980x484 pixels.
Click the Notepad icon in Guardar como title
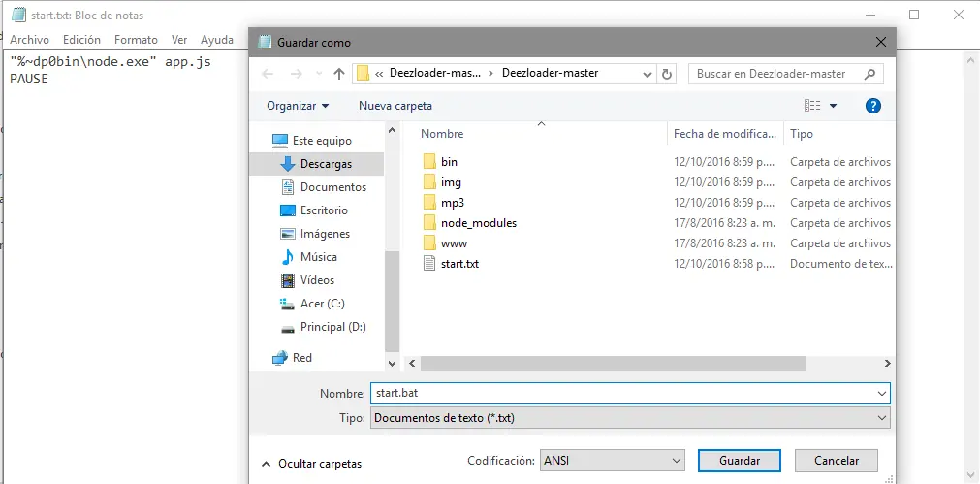[x=265, y=43]
